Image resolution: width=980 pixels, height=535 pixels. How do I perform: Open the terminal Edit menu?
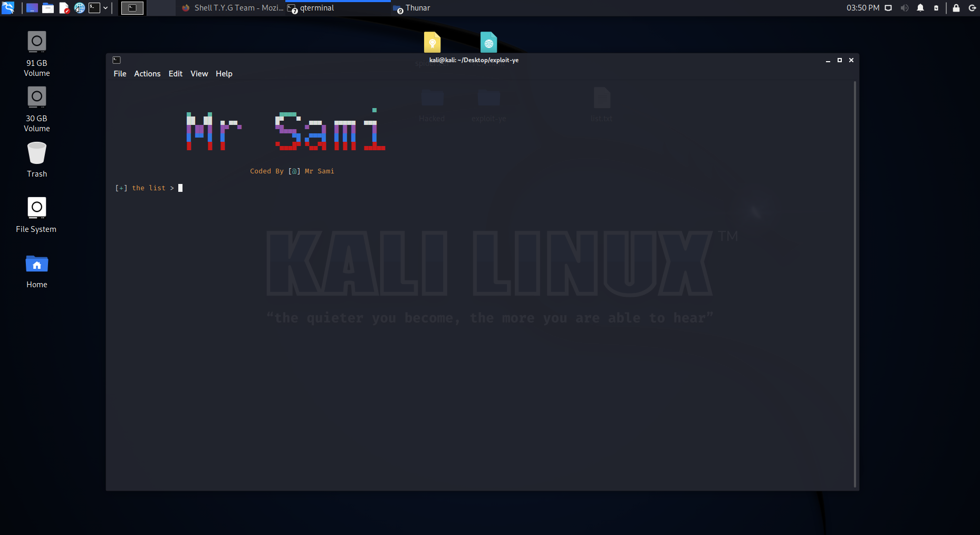pos(176,74)
